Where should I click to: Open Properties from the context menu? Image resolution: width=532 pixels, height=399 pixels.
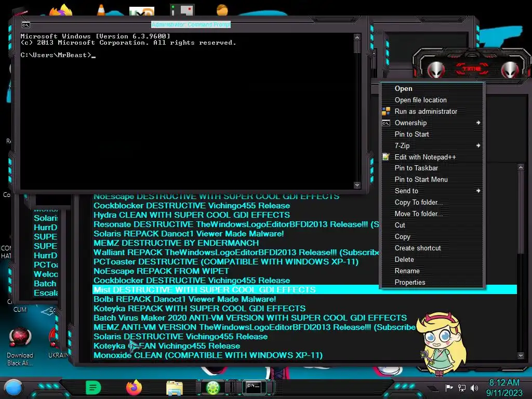(432, 282)
